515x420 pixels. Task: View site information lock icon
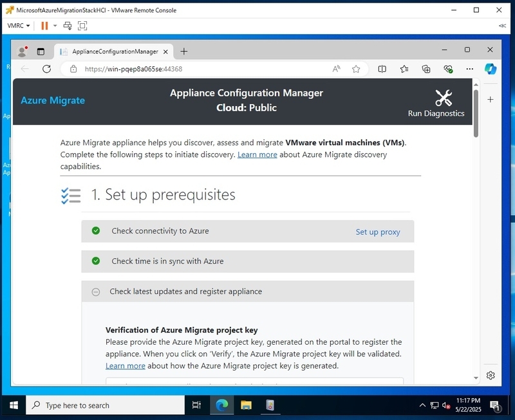click(73, 69)
